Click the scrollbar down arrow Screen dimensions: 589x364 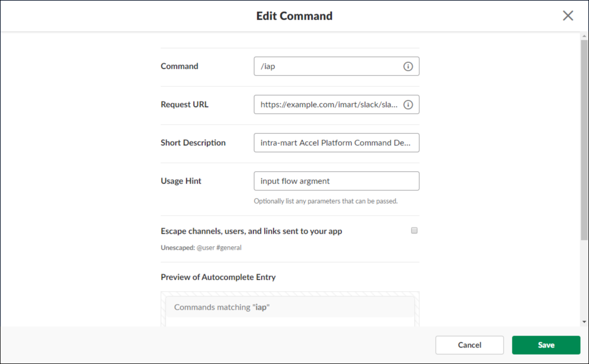[584, 322]
